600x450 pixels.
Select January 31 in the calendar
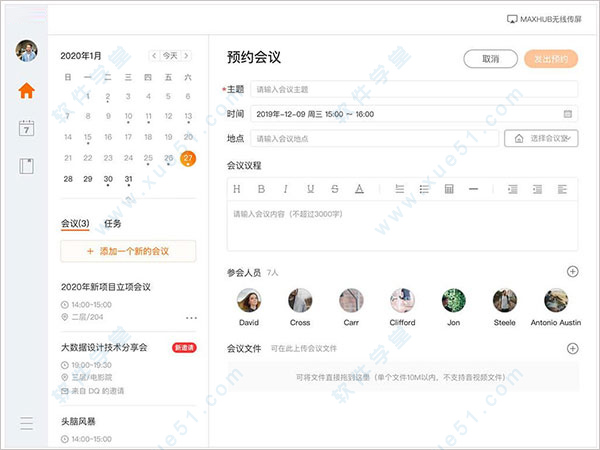[x=128, y=179]
